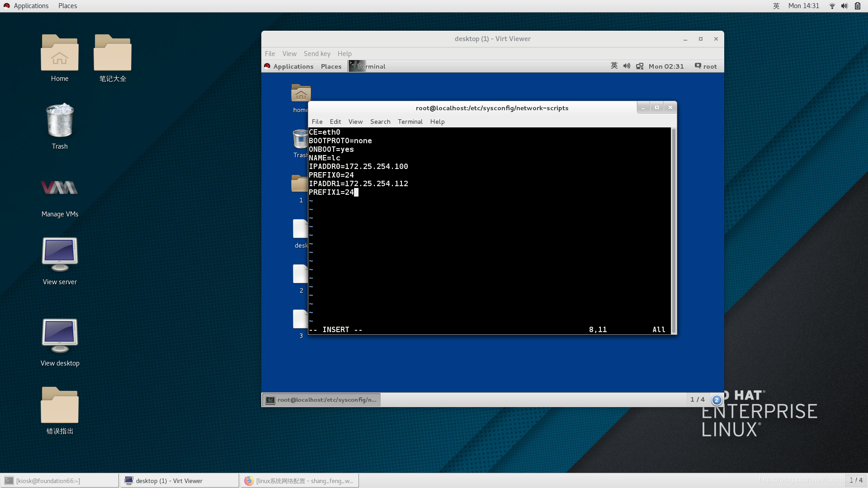Open the View desktop icon
868x488 pixels.
[60, 336]
